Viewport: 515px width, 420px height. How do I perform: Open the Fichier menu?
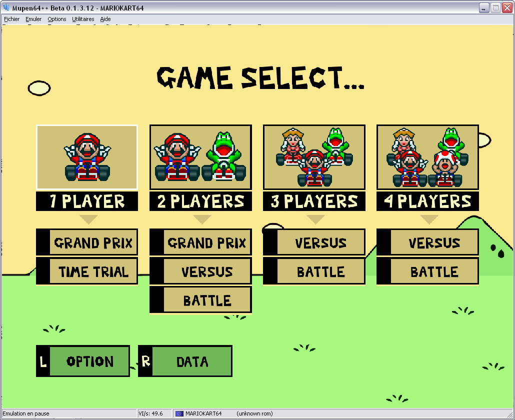click(x=11, y=19)
